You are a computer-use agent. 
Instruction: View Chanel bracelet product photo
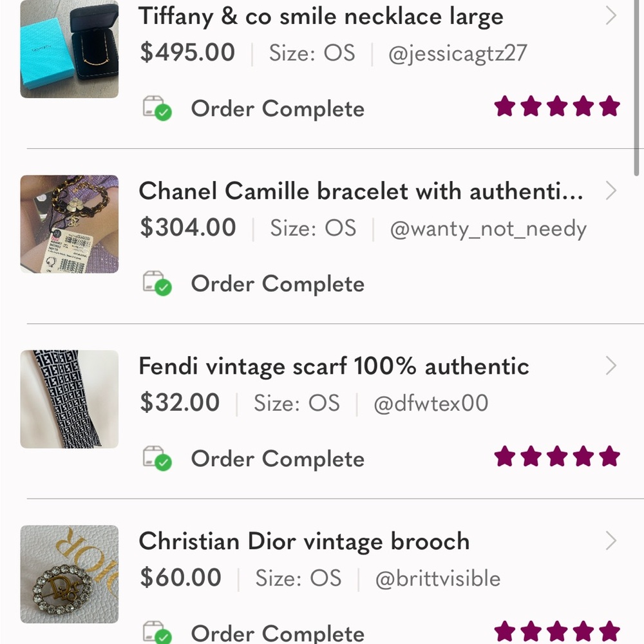pos(70,224)
